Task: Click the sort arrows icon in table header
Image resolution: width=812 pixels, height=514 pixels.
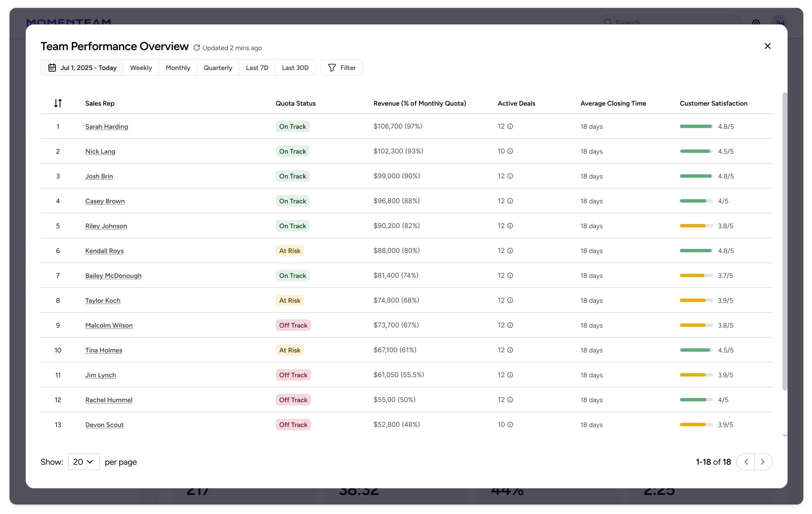Action: [58, 103]
